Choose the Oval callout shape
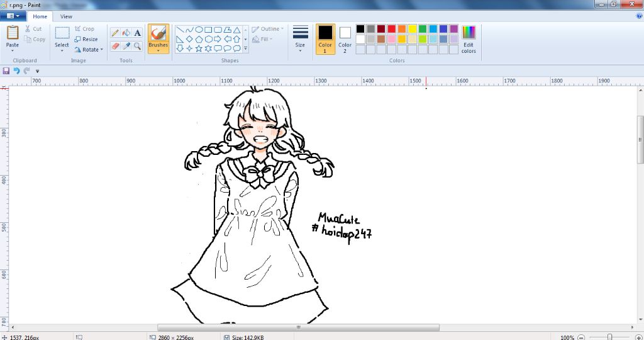644x340 pixels. [227, 48]
